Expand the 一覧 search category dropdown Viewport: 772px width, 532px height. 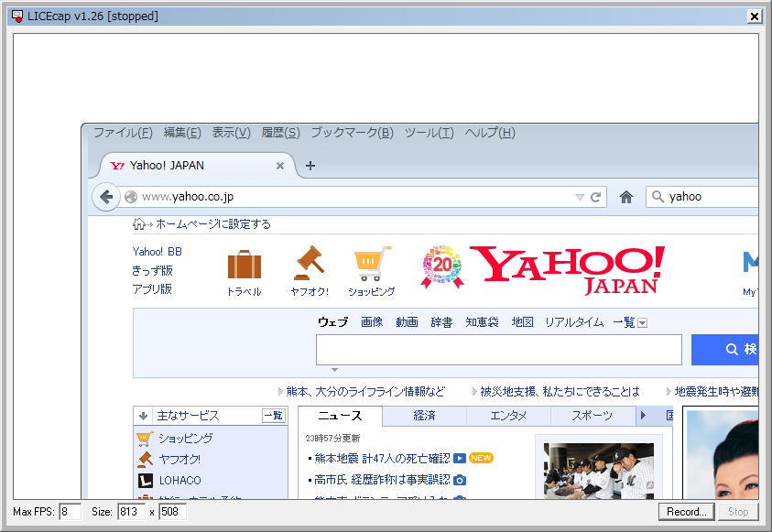[642, 323]
